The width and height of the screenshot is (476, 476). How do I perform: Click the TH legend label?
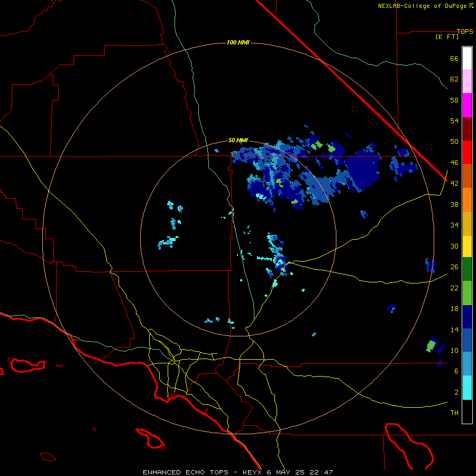coord(454,413)
